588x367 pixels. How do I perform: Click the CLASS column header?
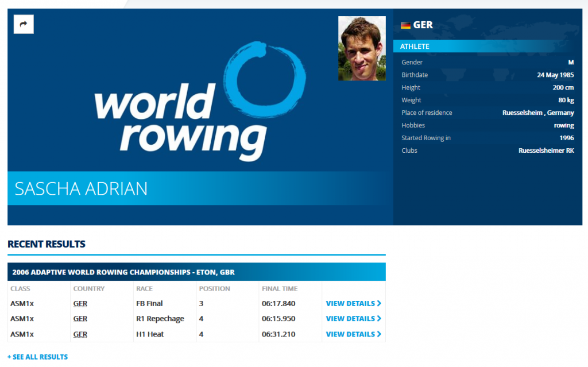(20, 288)
